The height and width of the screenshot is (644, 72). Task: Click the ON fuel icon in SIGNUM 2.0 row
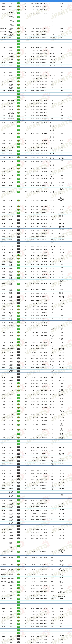pos(18,374)
